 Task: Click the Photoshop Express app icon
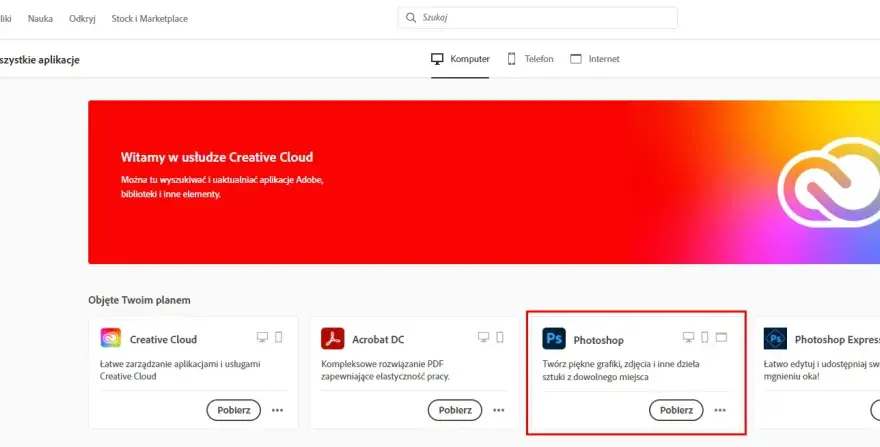[x=775, y=339]
